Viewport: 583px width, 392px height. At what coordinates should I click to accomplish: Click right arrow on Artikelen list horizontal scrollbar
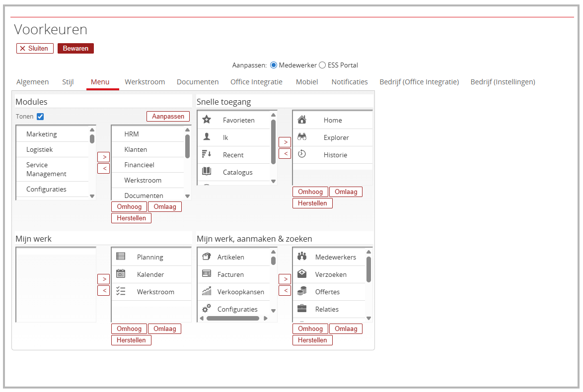tap(266, 319)
